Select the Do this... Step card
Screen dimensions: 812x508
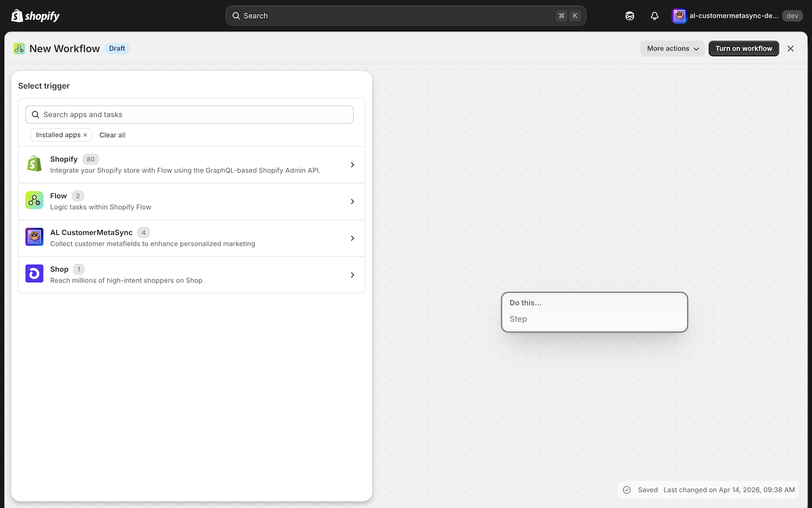coord(594,312)
